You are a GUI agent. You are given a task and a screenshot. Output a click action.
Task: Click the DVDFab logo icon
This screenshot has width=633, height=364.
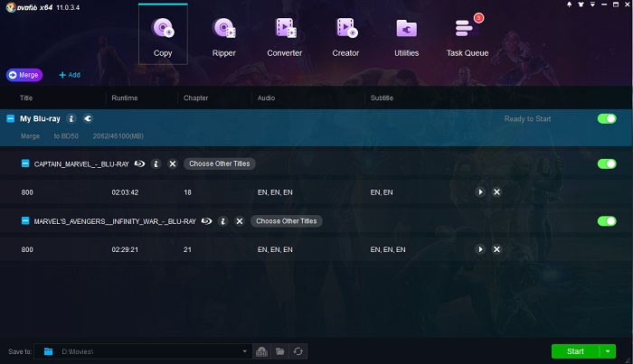(11, 7)
